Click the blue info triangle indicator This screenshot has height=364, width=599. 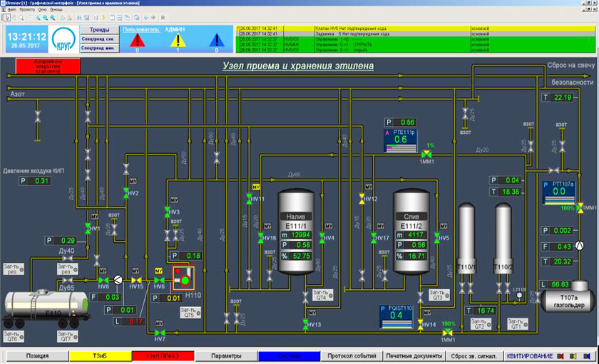(x=217, y=40)
